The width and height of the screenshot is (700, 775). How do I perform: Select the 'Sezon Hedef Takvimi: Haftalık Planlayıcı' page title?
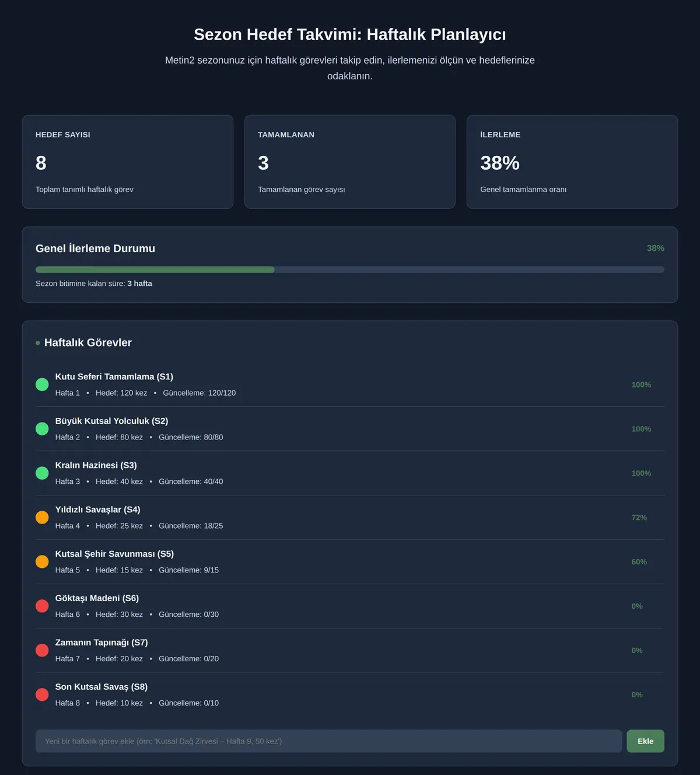(x=350, y=34)
